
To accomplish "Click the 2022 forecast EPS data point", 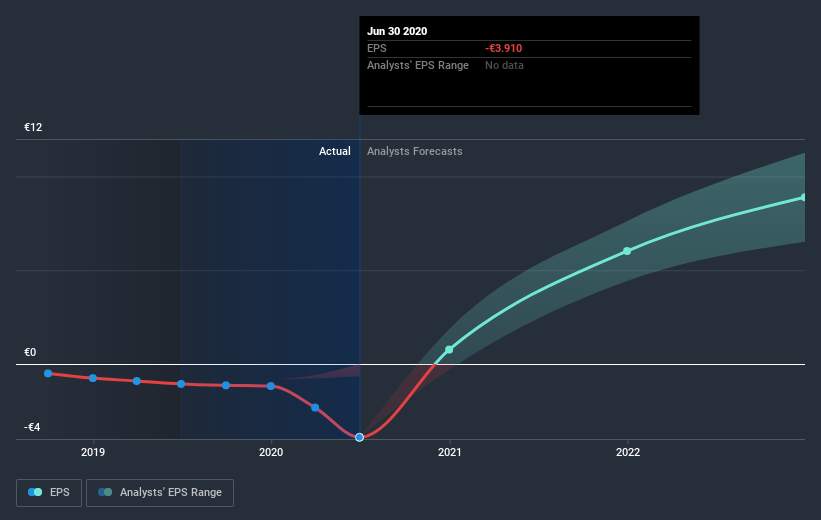I will pyautogui.click(x=627, y=251).
